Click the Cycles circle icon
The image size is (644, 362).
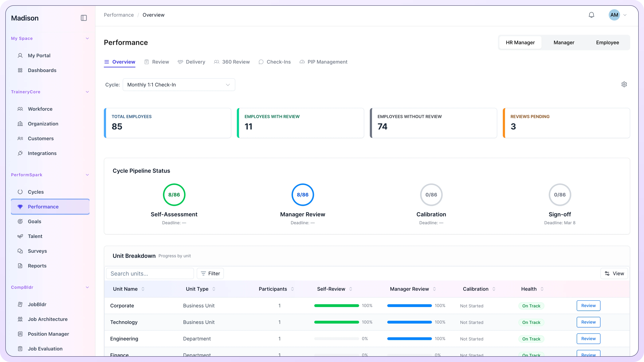20,192
